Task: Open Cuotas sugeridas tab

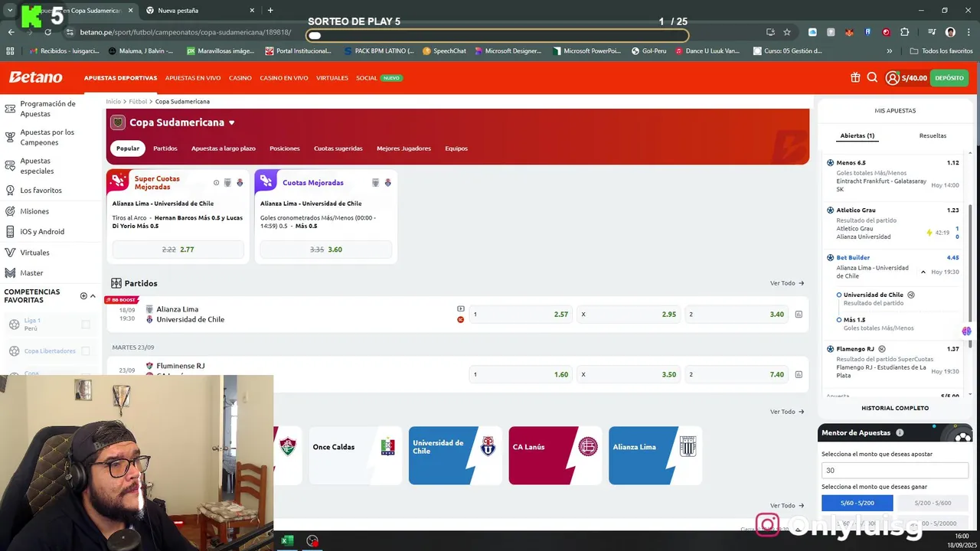Action: click(x=338, y=148)
